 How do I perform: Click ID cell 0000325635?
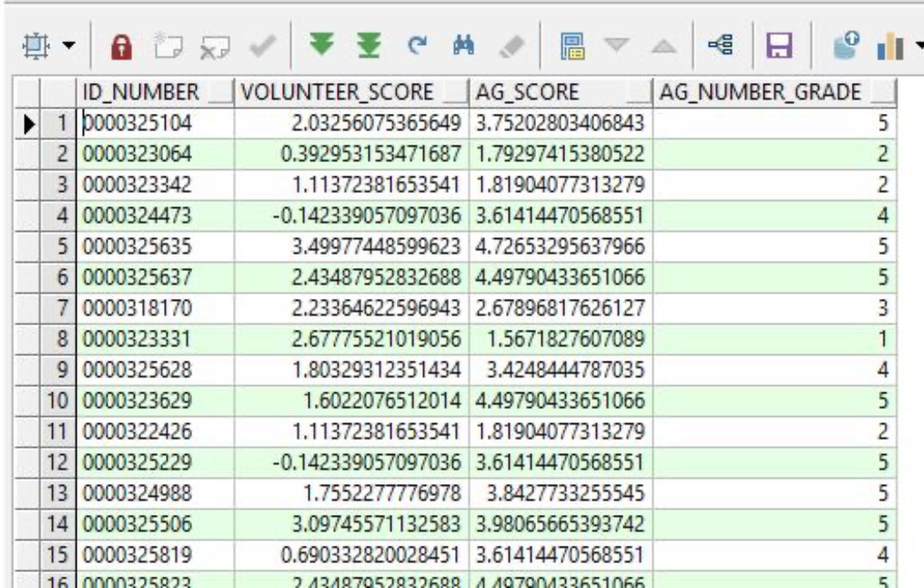tap(155, 246)
